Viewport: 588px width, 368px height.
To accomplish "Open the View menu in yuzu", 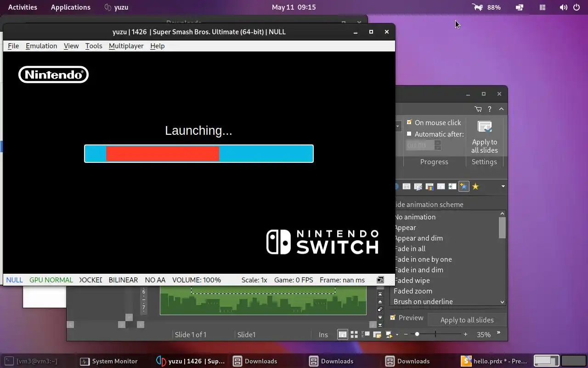I will point(71,46).
